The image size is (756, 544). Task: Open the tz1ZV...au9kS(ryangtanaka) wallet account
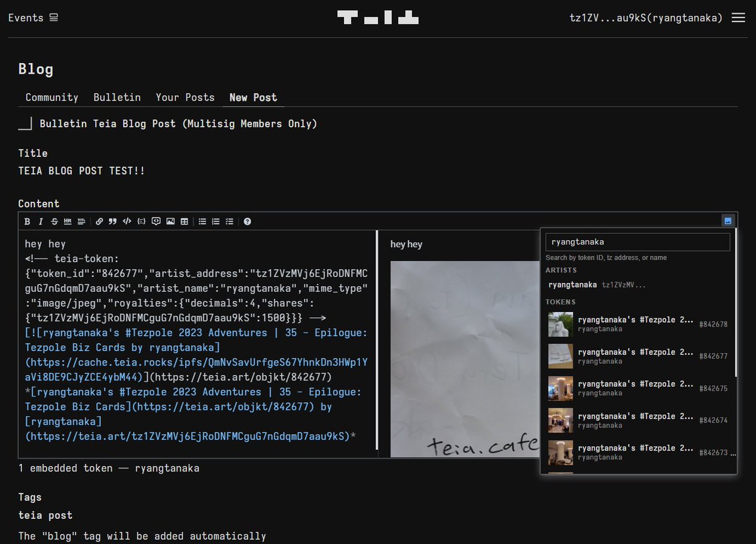(x=646, y=18)
